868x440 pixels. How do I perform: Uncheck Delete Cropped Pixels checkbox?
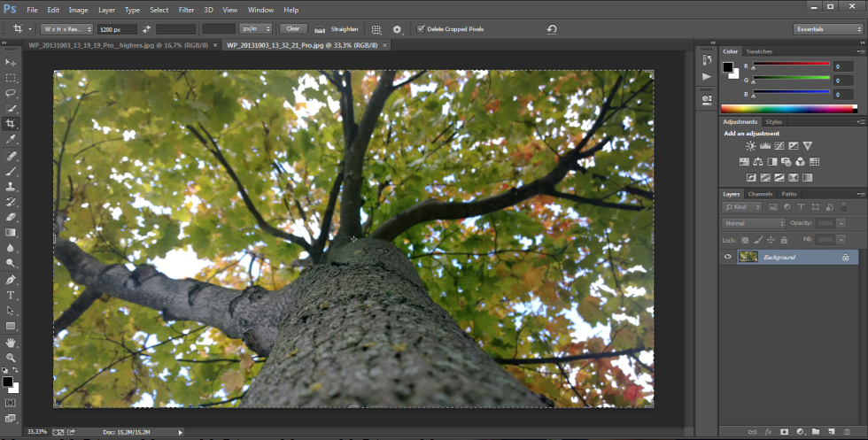(421, 29)
